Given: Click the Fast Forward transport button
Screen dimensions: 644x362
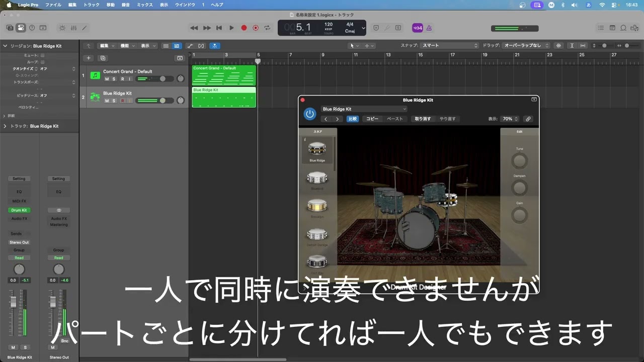Looking at the screenshot, I should (x=207, y=28).
